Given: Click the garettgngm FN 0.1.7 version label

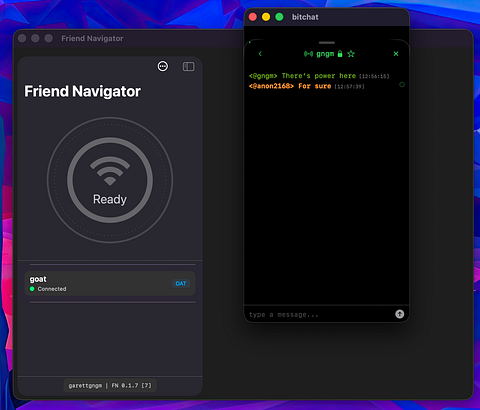Looking at the screenshot, I should coord(110,386).
